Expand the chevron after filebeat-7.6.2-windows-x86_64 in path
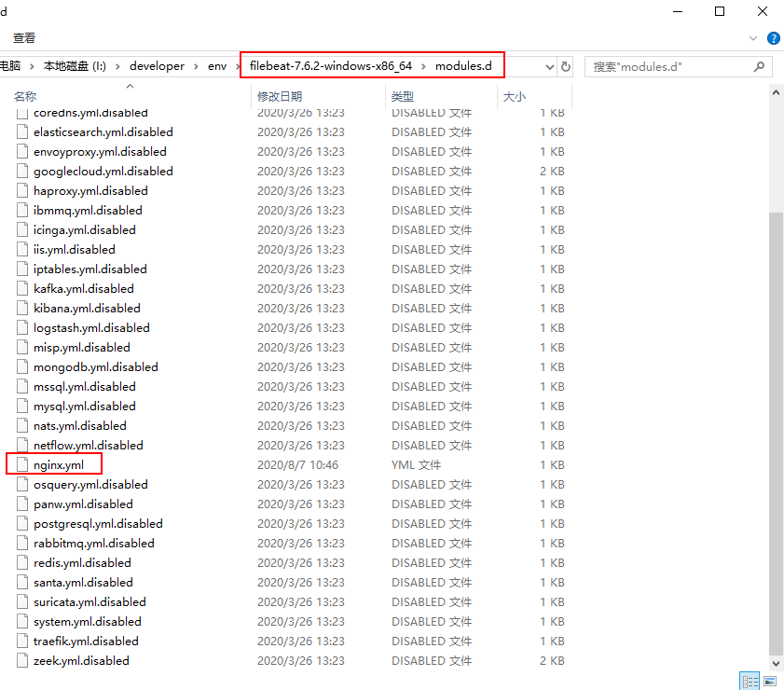784x690 pixels. [424, 66]
